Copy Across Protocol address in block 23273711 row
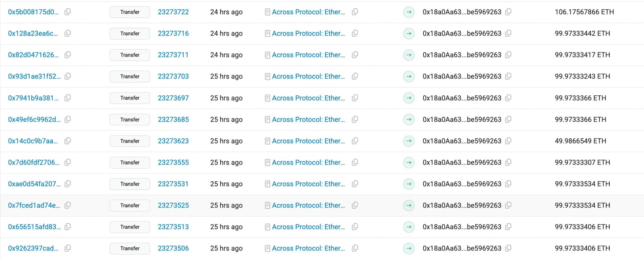The image size is (644, 259). tap(355, 55)
